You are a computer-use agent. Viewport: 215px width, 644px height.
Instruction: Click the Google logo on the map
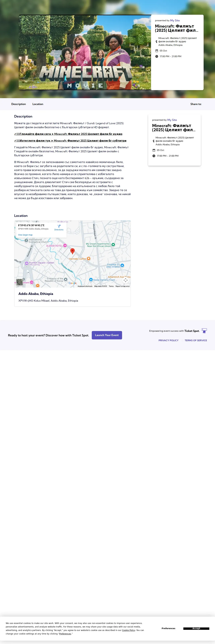click(72, 283)
